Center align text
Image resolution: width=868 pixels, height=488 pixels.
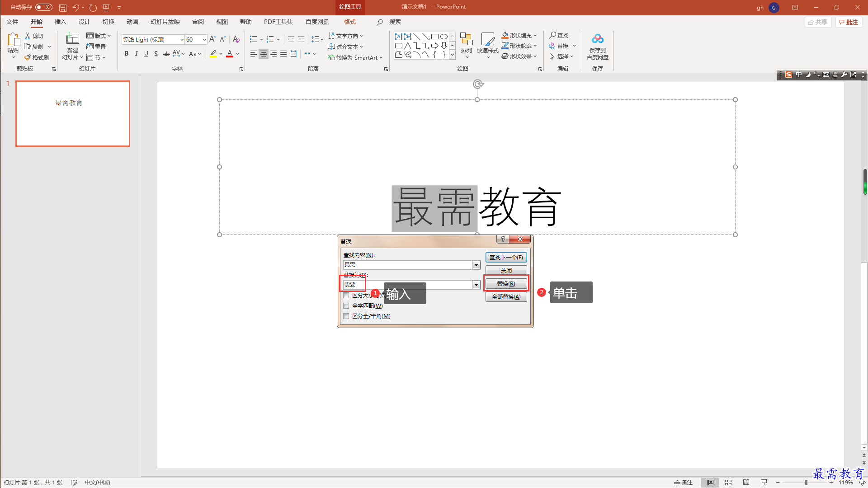pyautogui.click(x=264, y=54)
